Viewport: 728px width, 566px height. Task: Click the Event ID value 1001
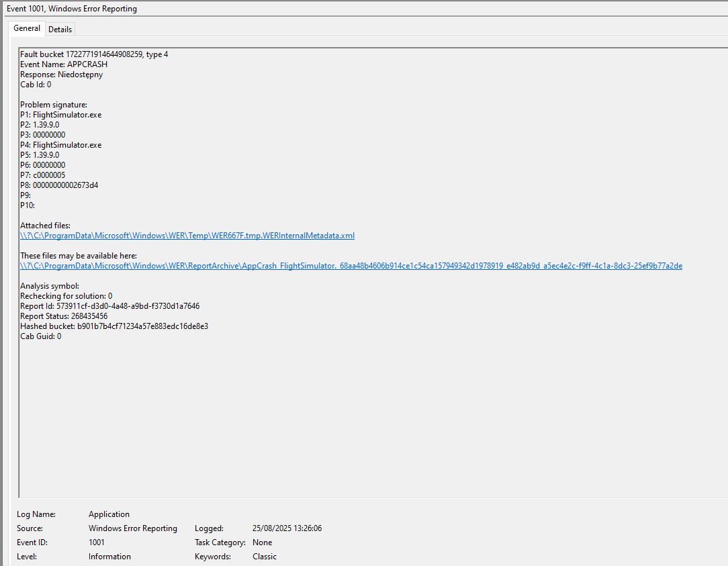[97, 543]
